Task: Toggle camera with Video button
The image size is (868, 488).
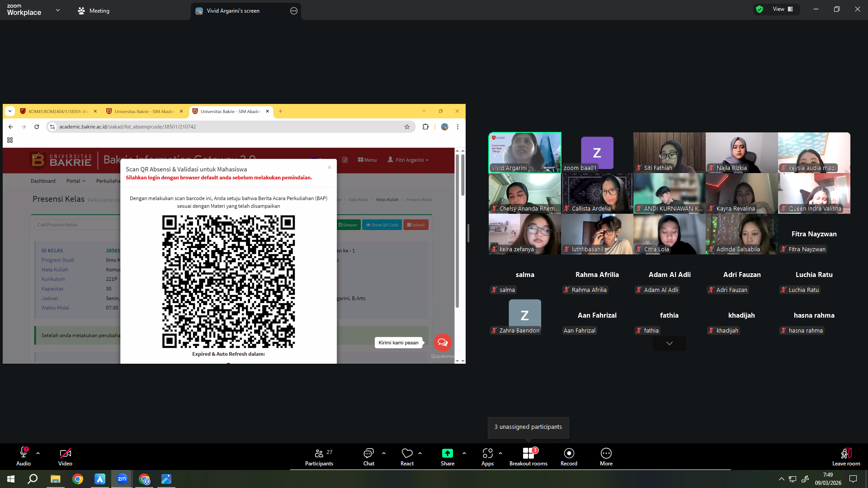Action: tap(65, 457)
